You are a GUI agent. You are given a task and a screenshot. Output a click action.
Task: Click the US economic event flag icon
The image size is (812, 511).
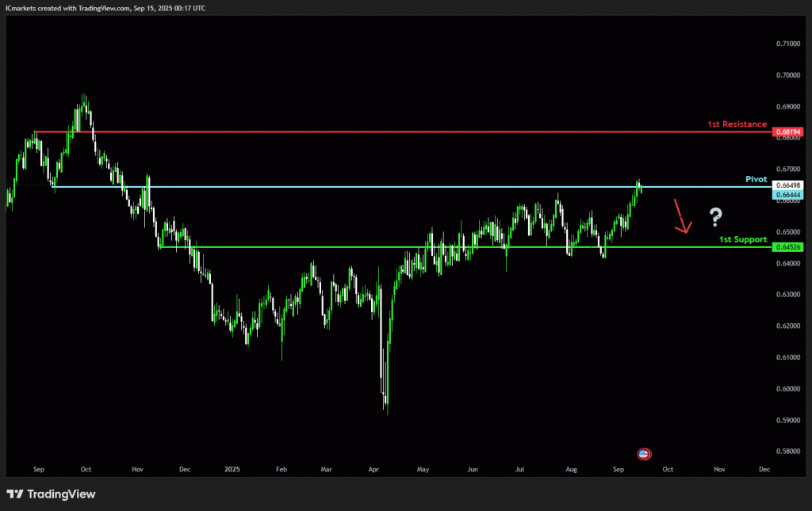(644, 454)
